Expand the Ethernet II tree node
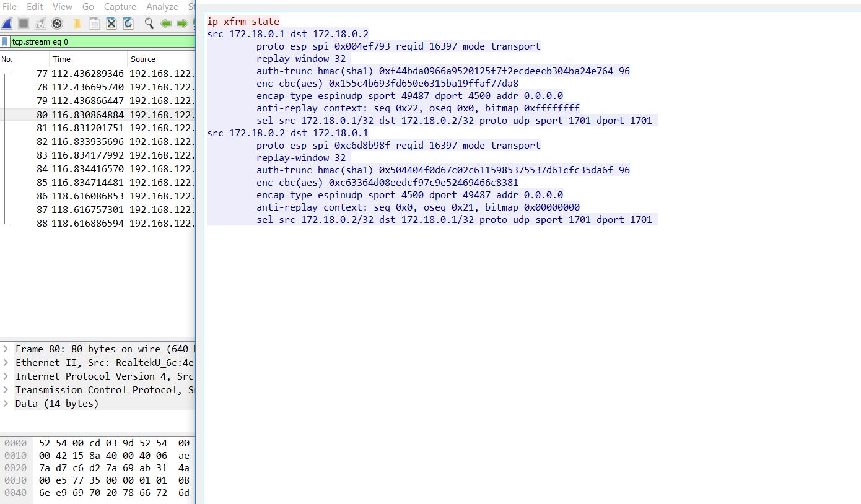This screenshot has height=504, width=861. click(6, 363)
